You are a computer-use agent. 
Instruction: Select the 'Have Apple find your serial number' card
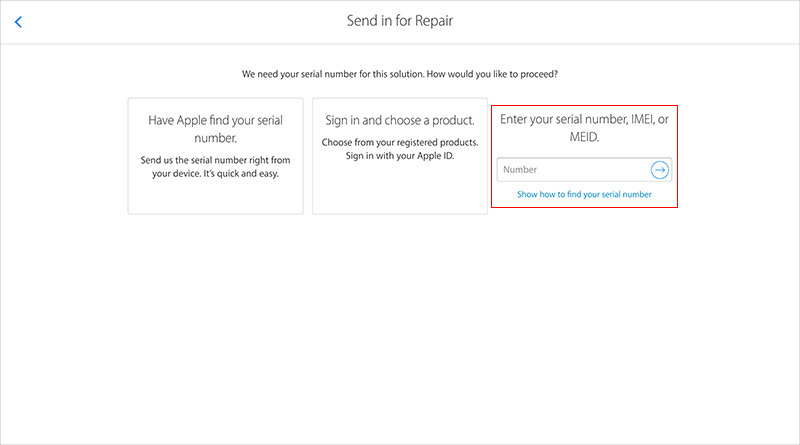(x=215, y=156)
